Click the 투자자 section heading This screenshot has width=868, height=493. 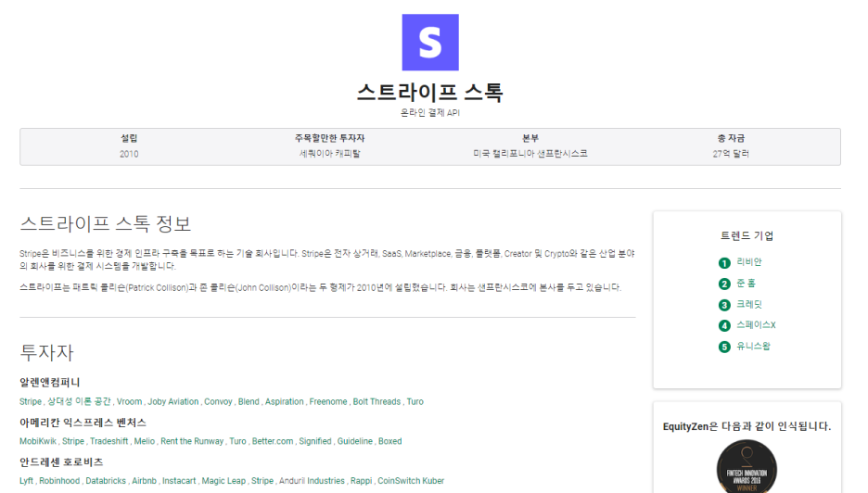pos(46,352)
